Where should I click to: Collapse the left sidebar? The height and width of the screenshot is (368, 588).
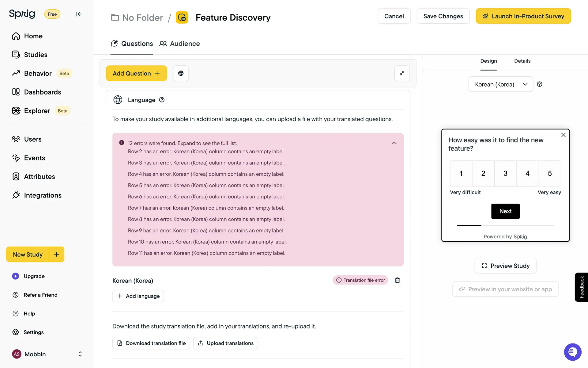(x=79, y=14)
